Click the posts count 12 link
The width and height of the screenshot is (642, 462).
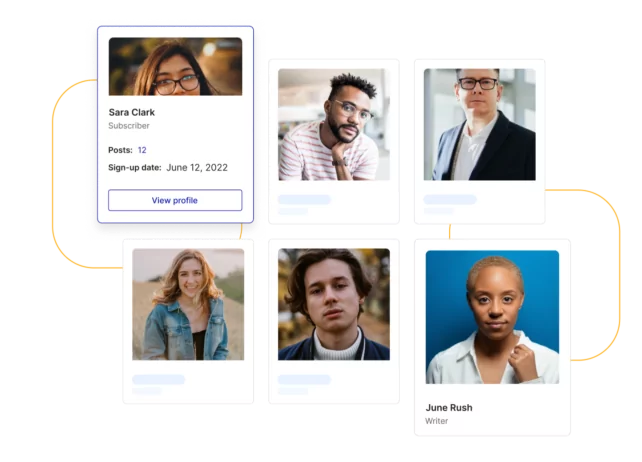click(142, 150)
